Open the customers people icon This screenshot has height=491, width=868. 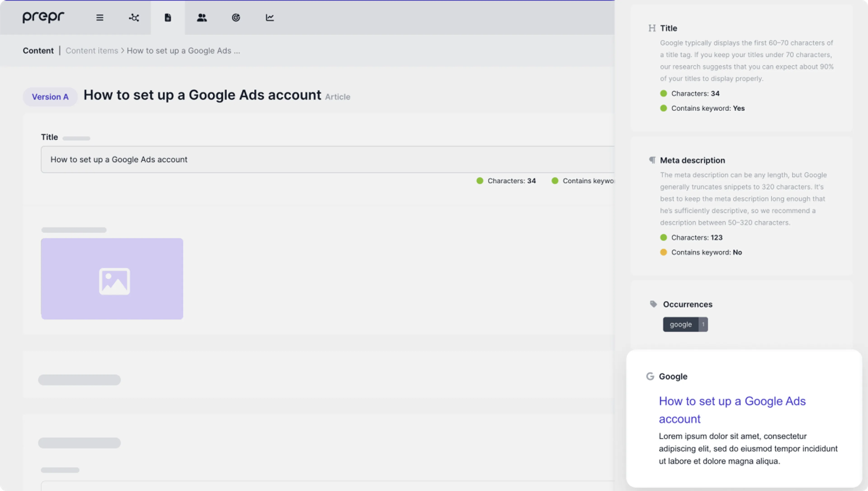(202, 18)
